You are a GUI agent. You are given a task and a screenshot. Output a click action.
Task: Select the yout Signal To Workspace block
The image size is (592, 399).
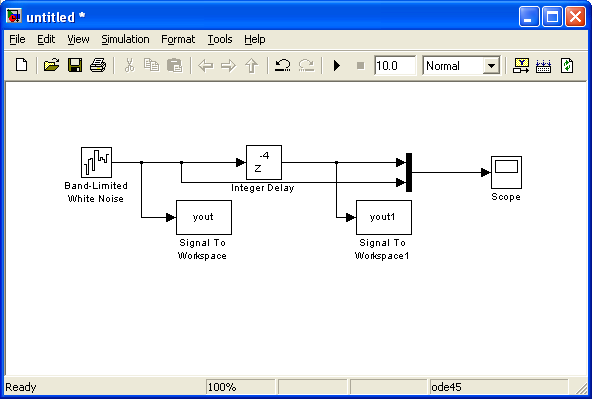pos(204,217)
